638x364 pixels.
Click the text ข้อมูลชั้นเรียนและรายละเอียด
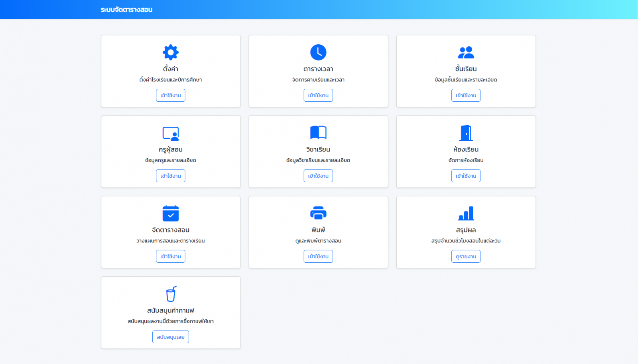coord(466,80)
